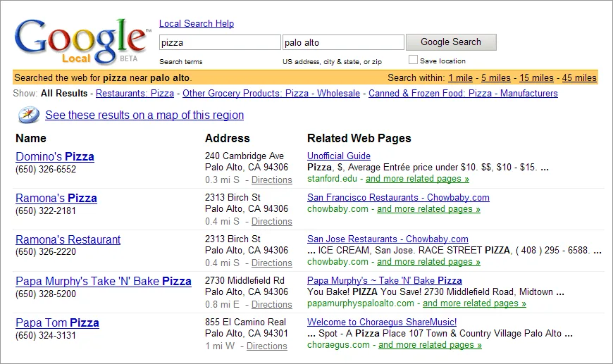613x364 pixels.
Task: Filter by Canned & Frozen Food category
Action: tap(463, 94)
